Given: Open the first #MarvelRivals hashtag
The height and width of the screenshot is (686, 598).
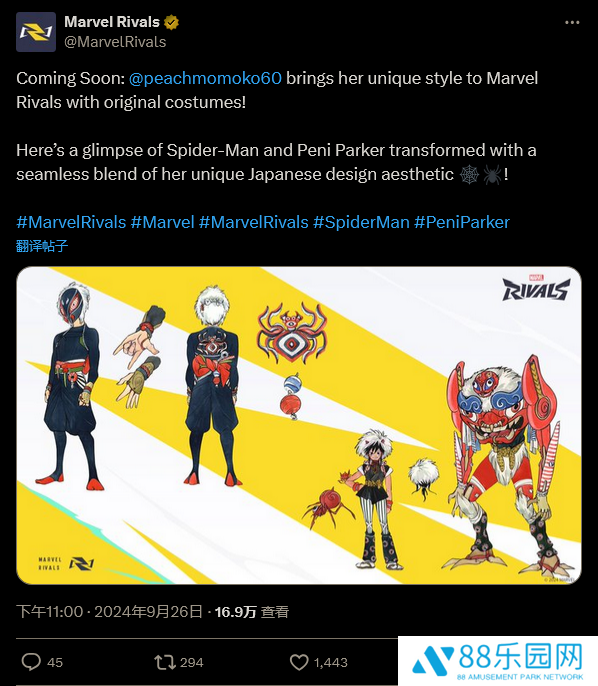Looking at the screenshot, I should [x=71, y=222].
